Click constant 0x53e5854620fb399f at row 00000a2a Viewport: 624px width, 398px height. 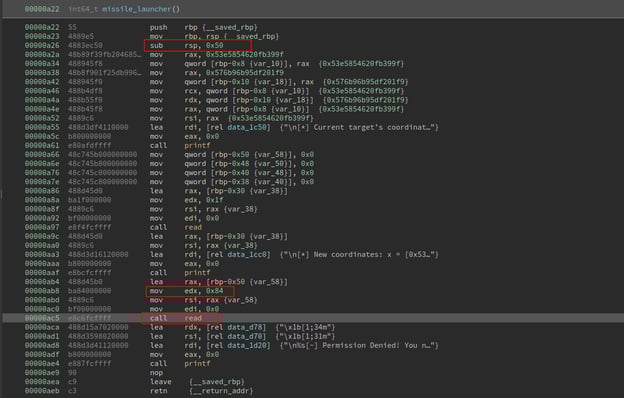[x=245, y=55]
